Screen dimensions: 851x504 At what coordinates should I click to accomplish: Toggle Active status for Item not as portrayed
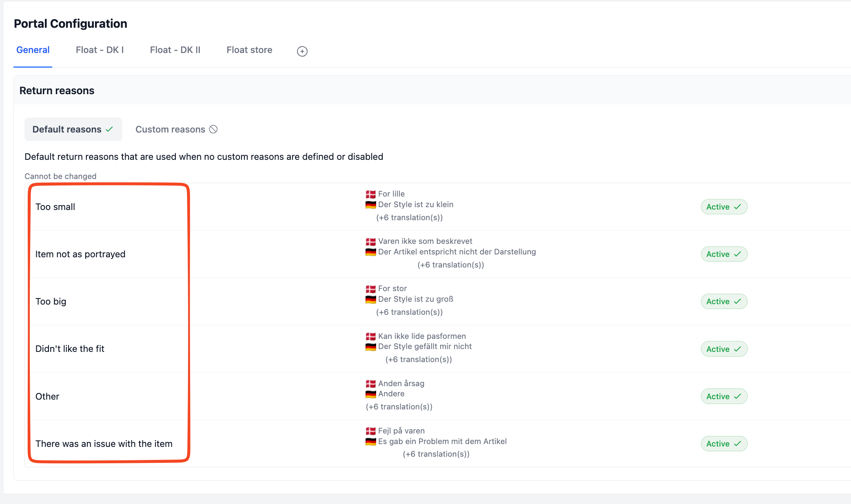point(724,254)
